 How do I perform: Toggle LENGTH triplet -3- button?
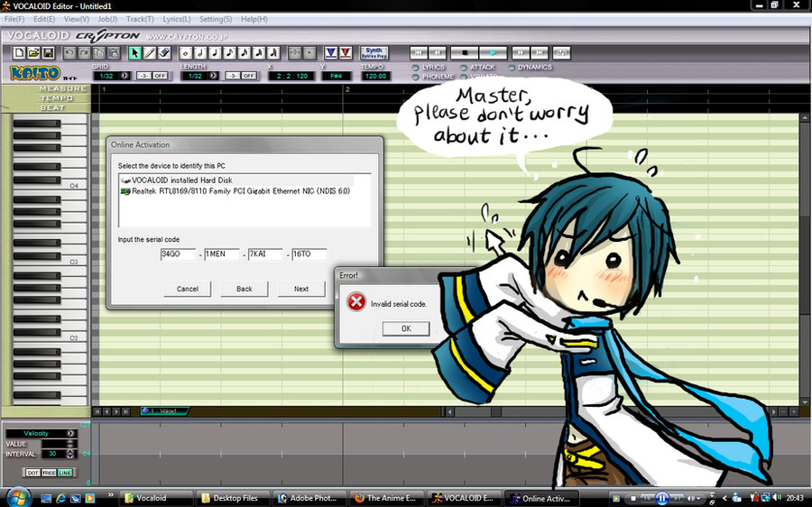(x=233, y=76)
